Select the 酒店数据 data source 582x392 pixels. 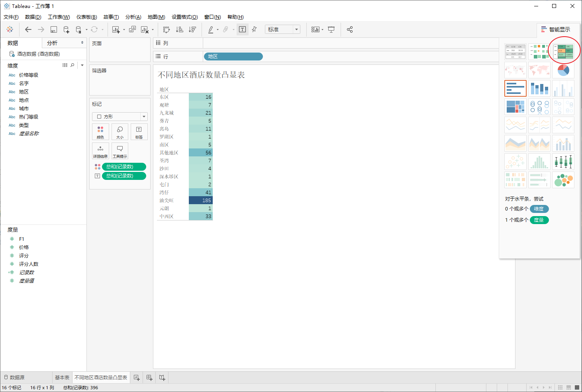coord(38,54)
